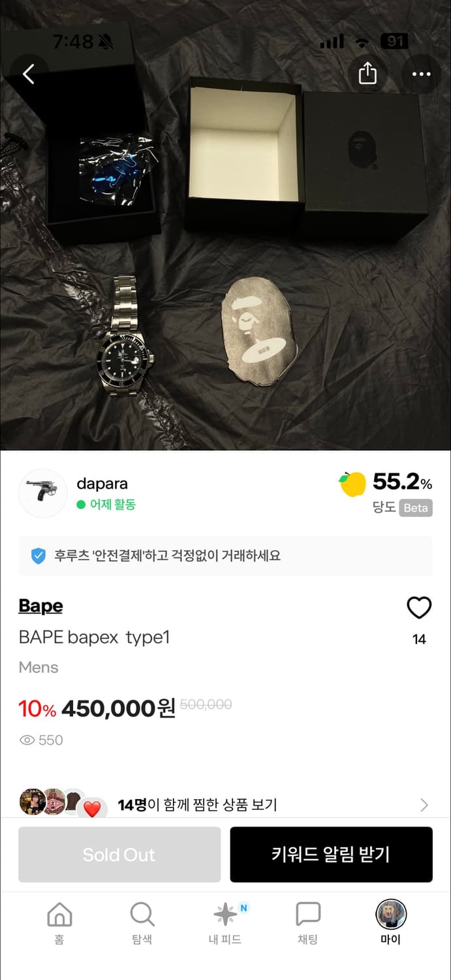Screen dimensions: 451x980
Task: Tap the back arrow on the product photo
Action: 27,74
